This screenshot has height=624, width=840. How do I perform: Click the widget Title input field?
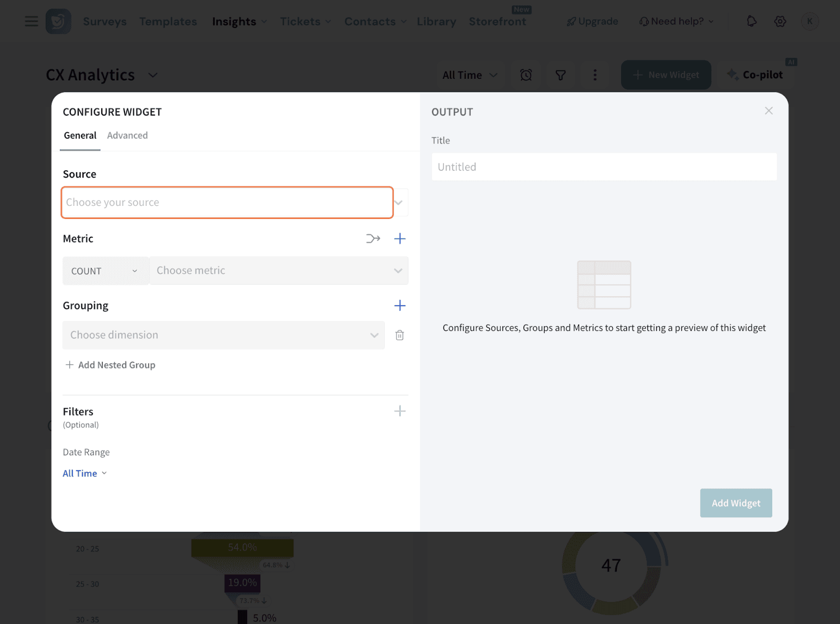pos(604,167)
